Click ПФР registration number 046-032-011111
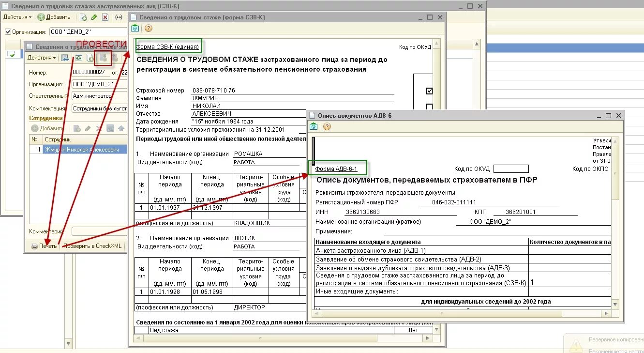644x353 pixels. tap(454, 202)
